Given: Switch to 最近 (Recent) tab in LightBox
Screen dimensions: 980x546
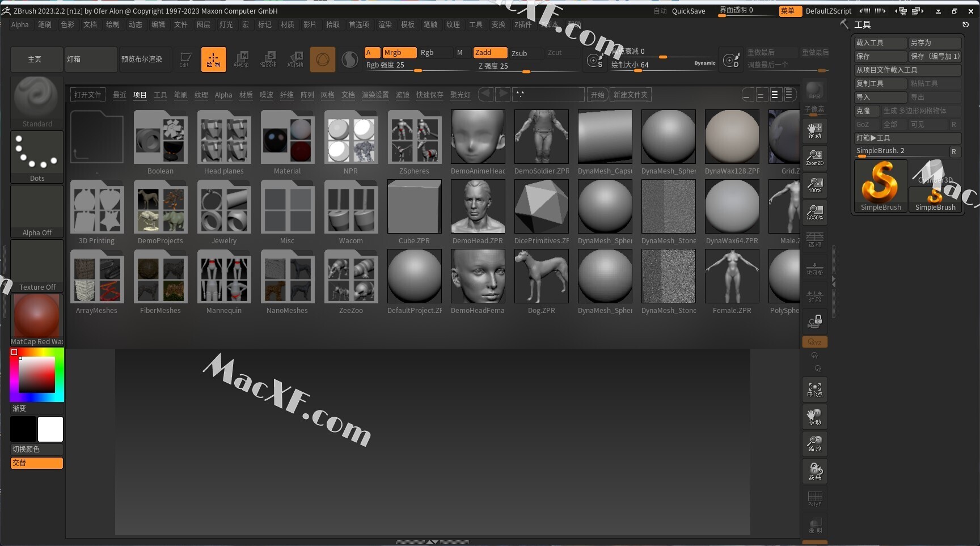Looking at the screenshot, I should tap(120, 95).
